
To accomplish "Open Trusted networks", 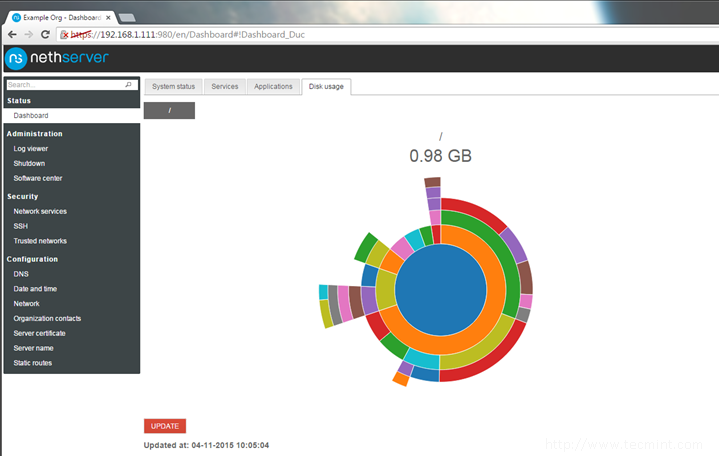I will [x=40, y=241].
